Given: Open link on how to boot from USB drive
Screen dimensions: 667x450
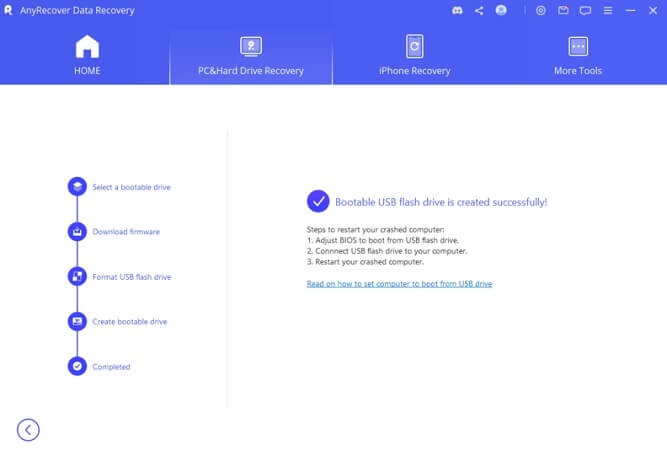Looking at the screenshot, I should (x=399, y=284).
